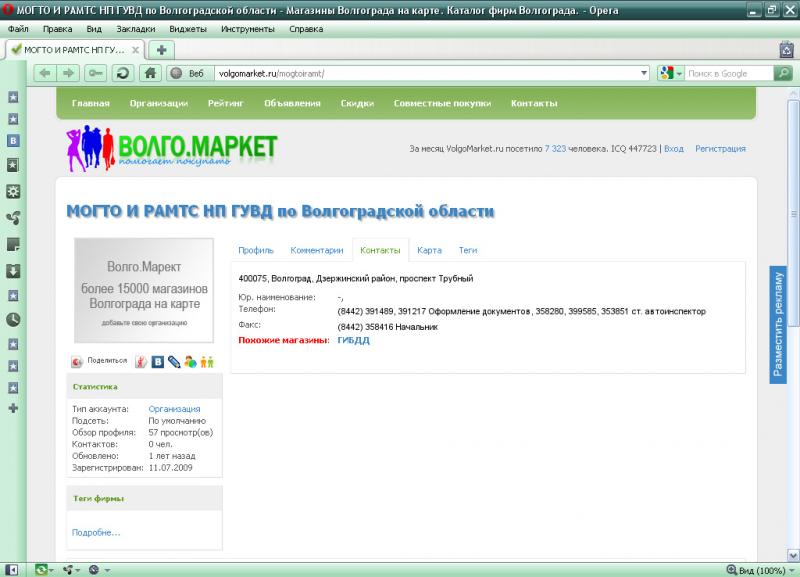Share the page via the VK icon
This screenshot has height=577, width=800.
157,362
